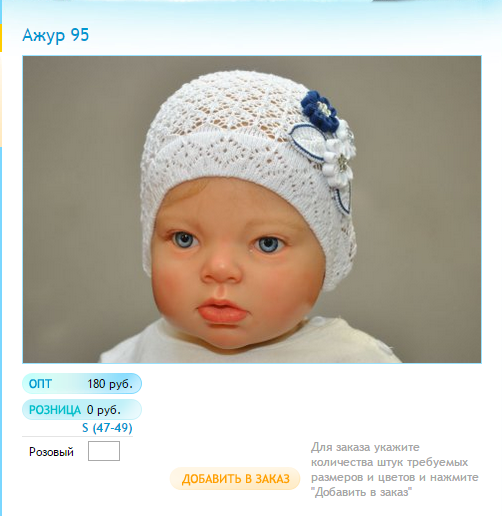Viewport: 502px width, 516px height.
Task: Click the white ribbon flower on hat
Action: (x=338, y=157)
